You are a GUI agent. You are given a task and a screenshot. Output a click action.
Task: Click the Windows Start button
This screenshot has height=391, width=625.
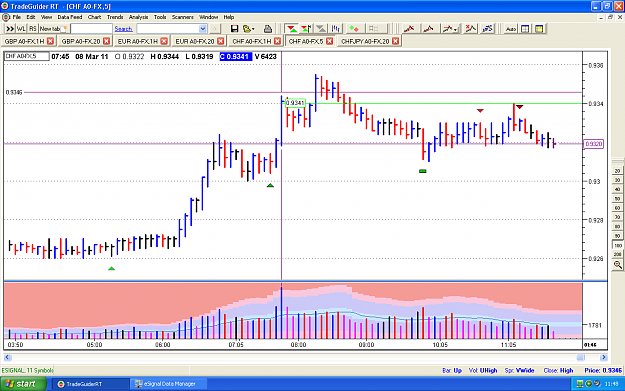point(23,384)
